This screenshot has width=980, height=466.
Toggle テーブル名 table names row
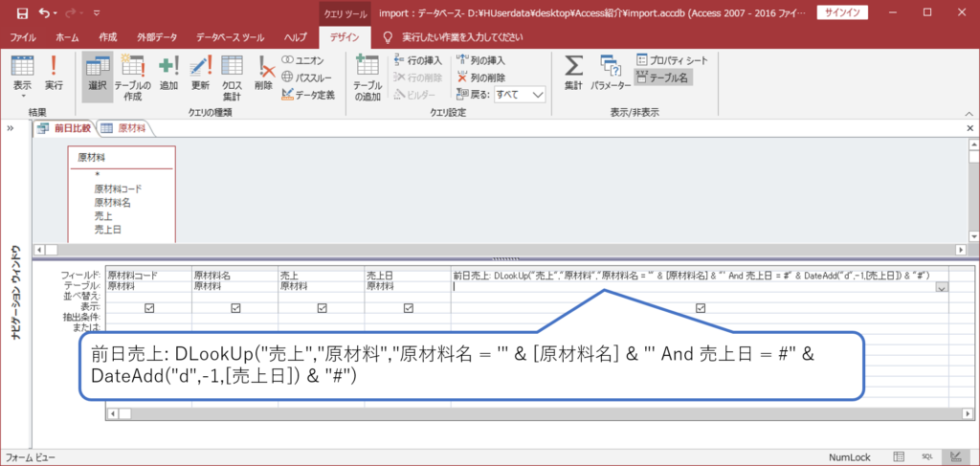(x=663, y=78)
